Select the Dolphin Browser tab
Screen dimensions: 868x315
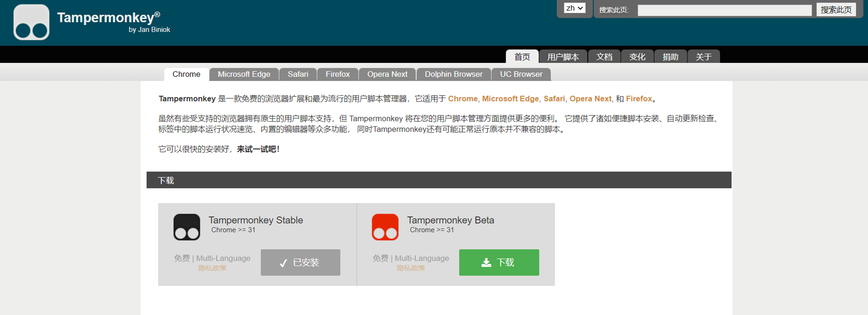click(454, 74)
